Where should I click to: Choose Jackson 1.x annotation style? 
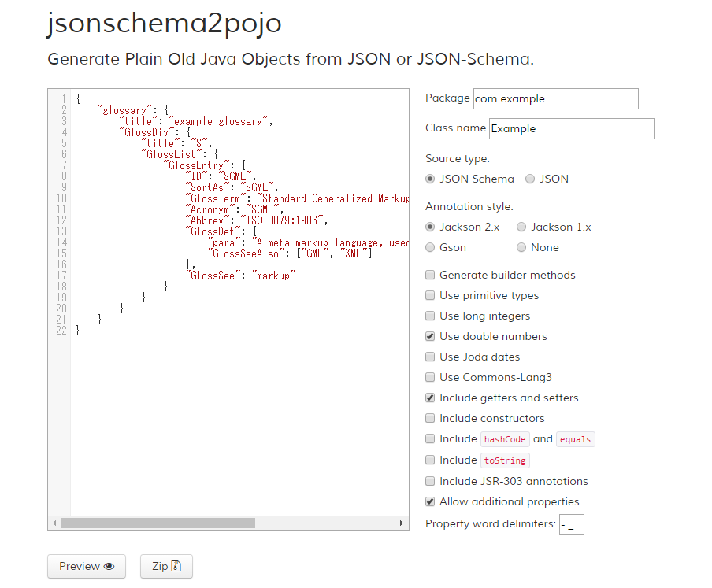click(x=520, y=227)
